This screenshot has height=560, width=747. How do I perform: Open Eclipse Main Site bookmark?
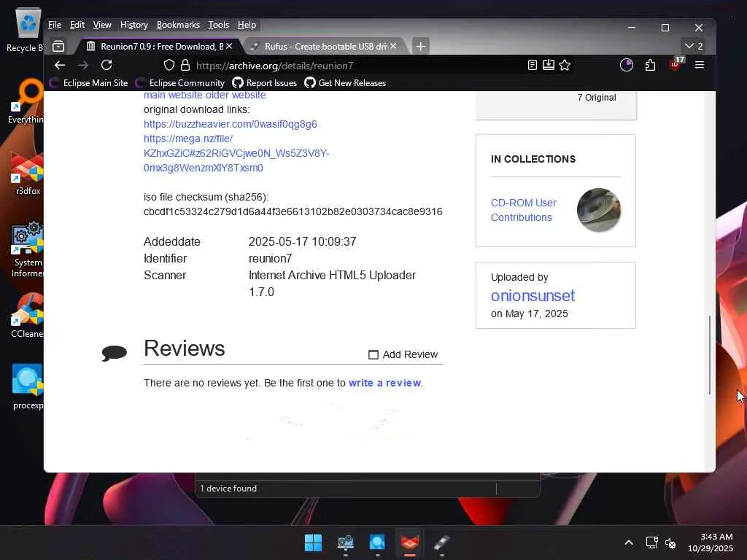point(89,83)
